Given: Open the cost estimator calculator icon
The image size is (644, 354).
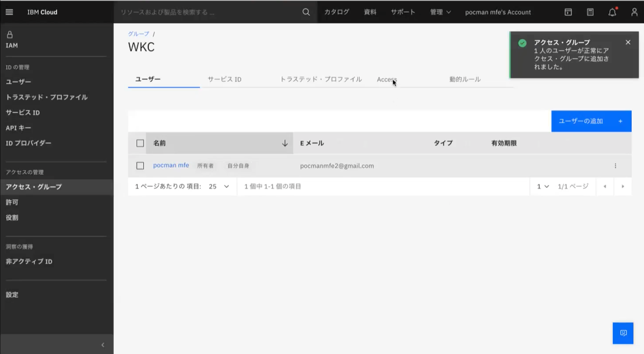Looking at the screenshot, I should pyautogui.click(x=590, y=12).
